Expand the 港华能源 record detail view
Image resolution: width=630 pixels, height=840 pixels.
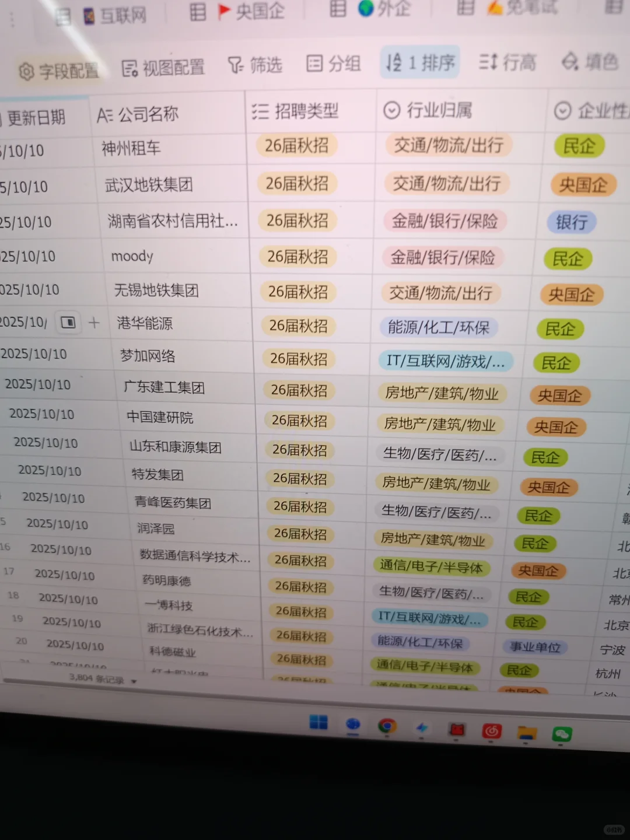pyautogui.click(x=68, y=322)
